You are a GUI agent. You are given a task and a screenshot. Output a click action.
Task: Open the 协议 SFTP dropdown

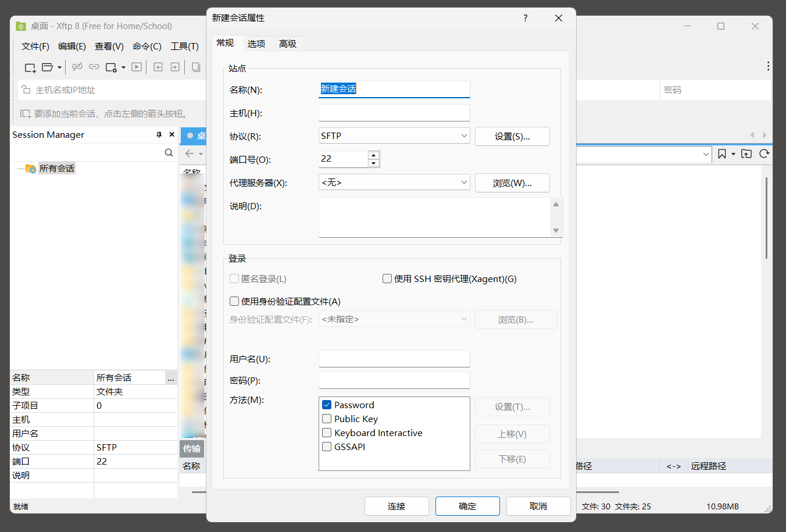464,136
